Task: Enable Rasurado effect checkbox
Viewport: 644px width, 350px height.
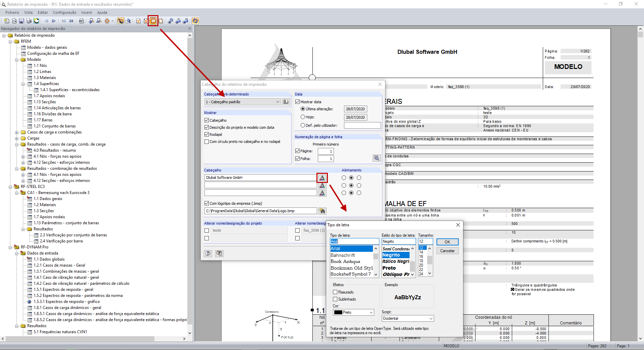Action: point(335,292)
